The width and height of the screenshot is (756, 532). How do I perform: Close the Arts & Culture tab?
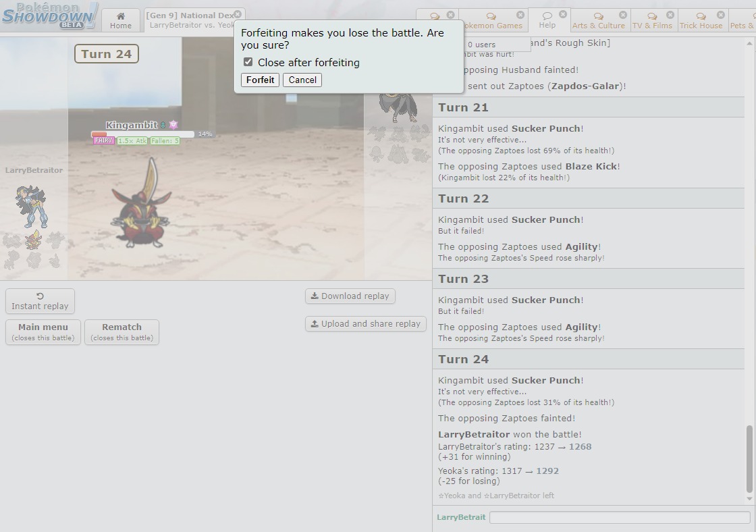(x=623, y=15)
